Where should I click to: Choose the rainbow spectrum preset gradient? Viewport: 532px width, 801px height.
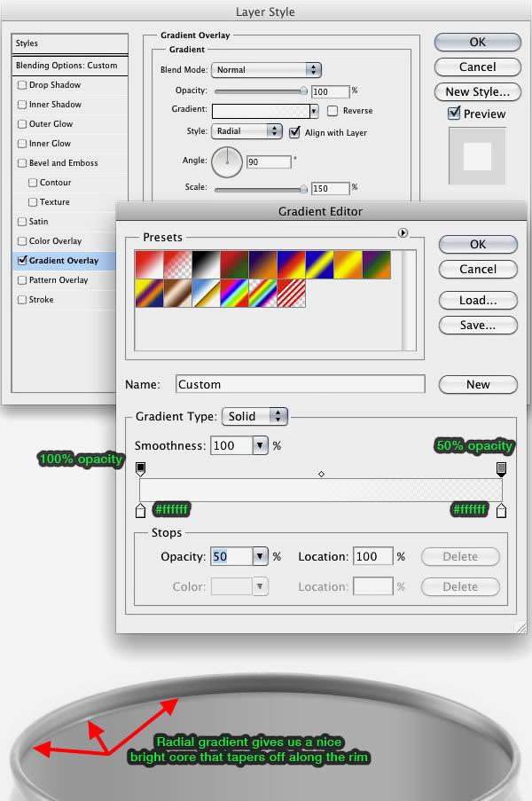(234, 294)
